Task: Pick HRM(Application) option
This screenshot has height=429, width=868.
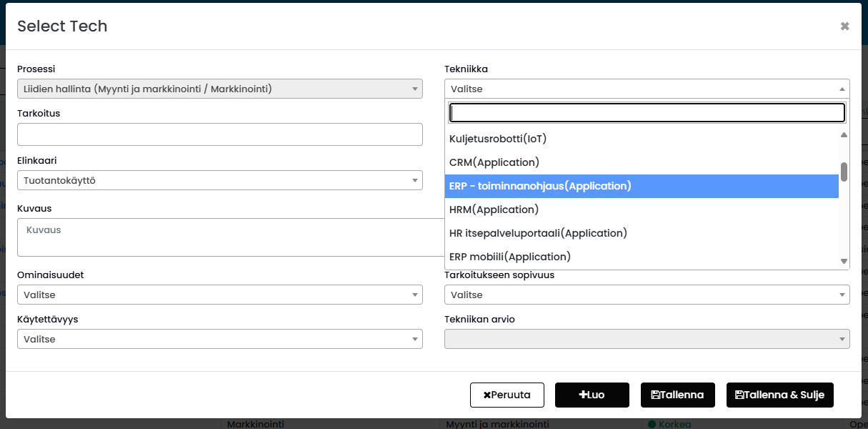Action: (494, 209)
